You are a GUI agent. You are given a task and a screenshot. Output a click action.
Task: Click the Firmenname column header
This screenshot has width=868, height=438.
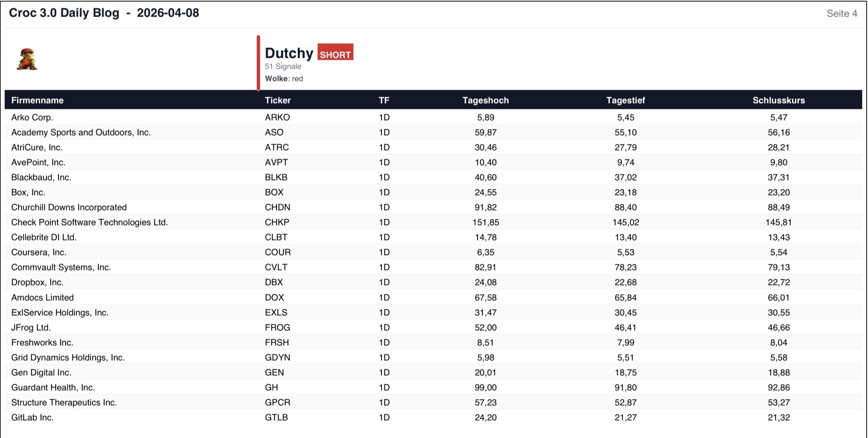click(37, 100)
